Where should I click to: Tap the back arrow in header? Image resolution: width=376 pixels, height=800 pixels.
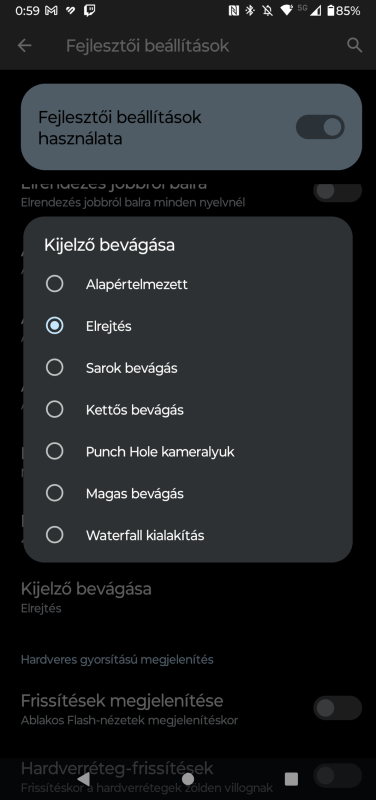click(x=24, y=45)
